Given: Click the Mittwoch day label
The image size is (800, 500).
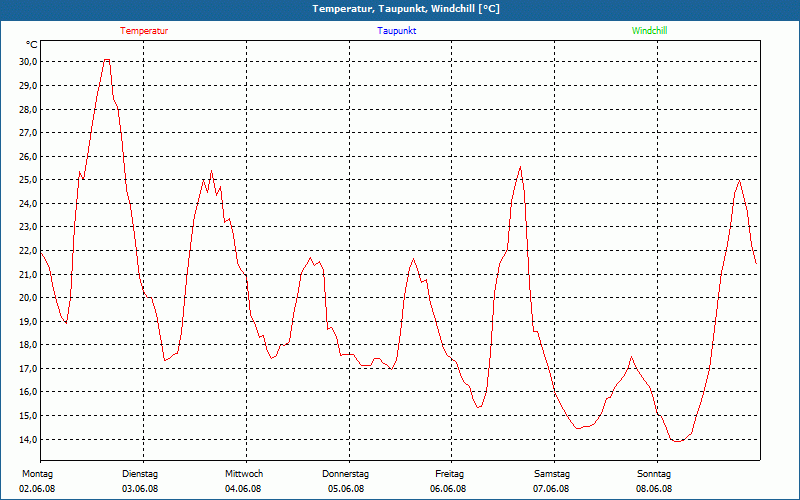Looking at the screenshot, I should (x=244, y=474).
